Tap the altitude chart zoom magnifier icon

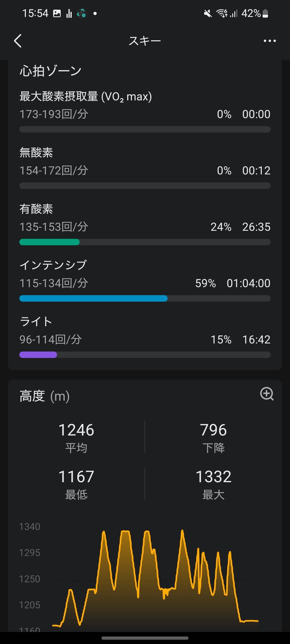[x=267, y=394]
